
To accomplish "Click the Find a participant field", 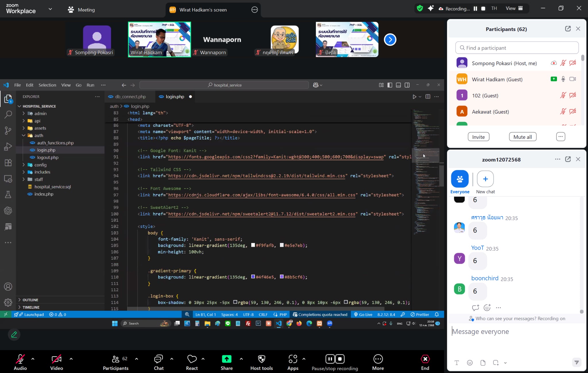I will point(517,48).
